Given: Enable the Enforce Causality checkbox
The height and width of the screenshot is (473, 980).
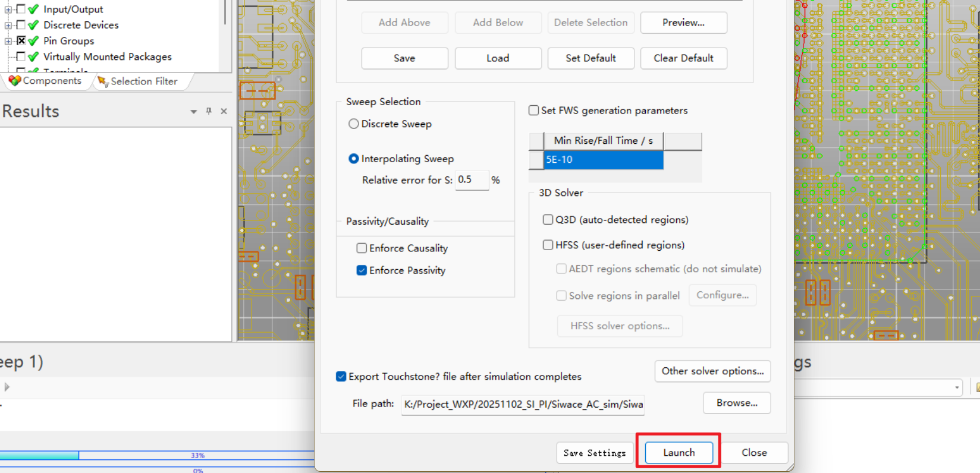Looking at the screenshot, I should [362, 248].
